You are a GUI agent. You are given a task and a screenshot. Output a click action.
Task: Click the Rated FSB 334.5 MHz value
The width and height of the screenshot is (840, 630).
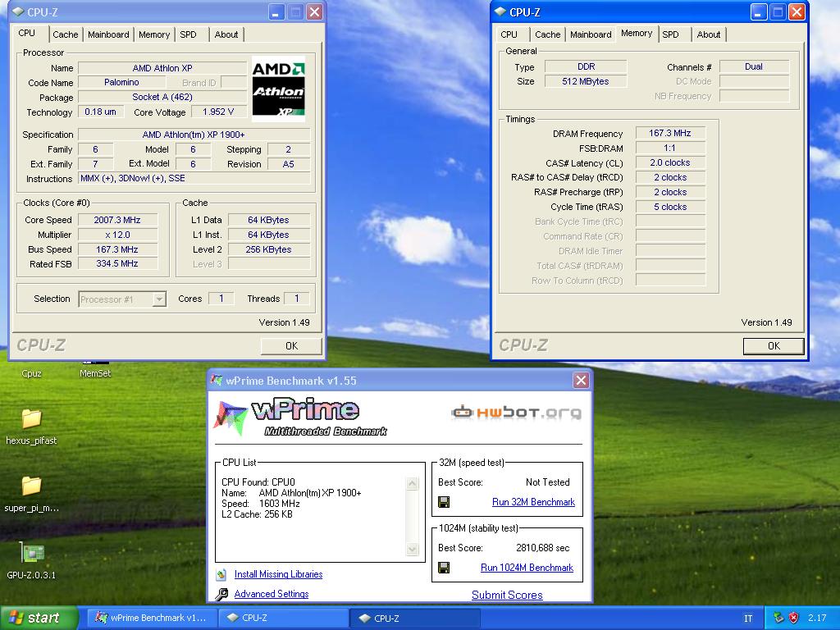117,263
